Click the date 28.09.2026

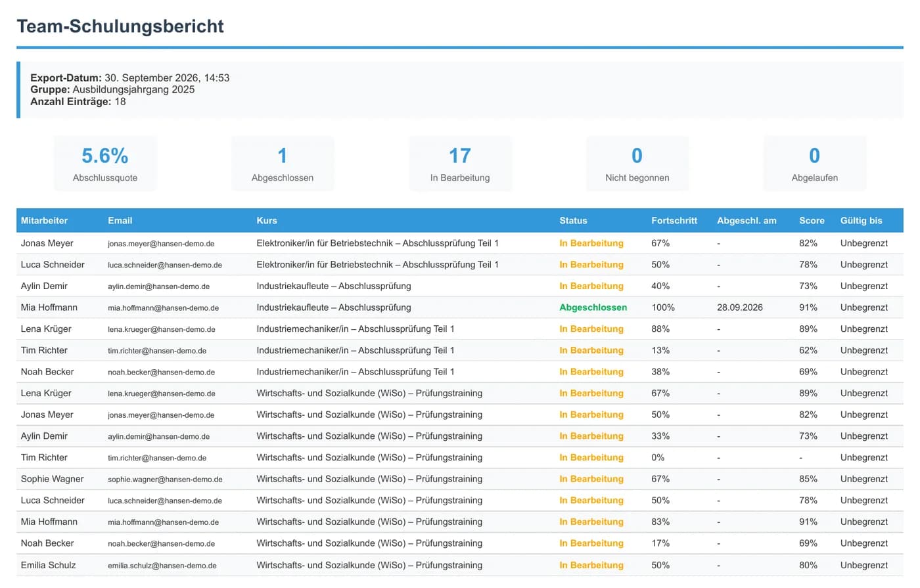point(740,307)
